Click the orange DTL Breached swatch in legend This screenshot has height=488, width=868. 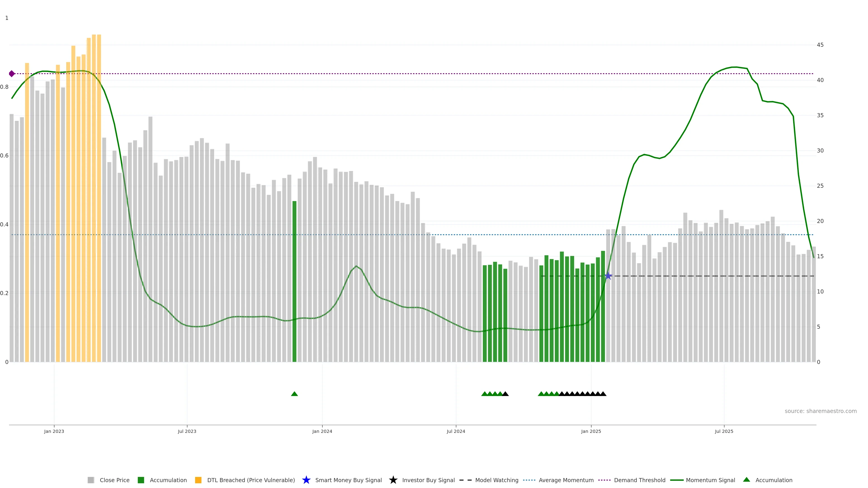point(198,480)
